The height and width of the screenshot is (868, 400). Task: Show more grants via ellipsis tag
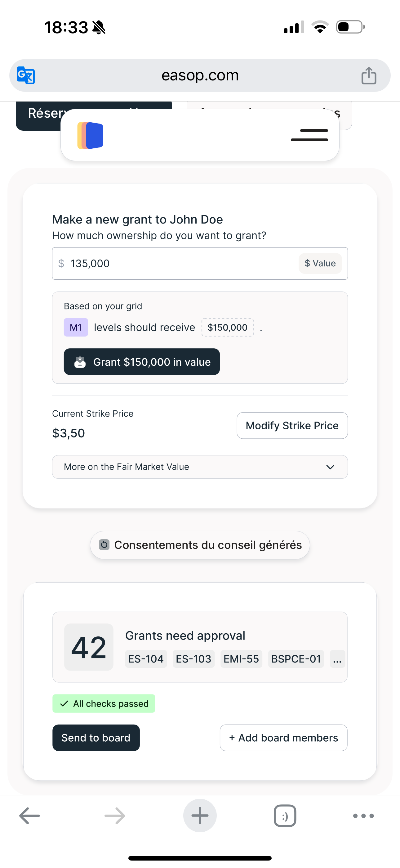pos(337,659)
